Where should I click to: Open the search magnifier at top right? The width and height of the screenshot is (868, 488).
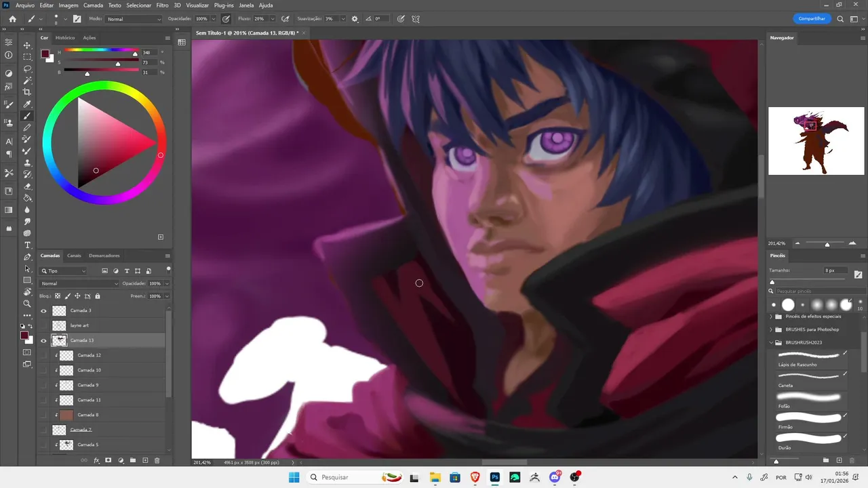[x=840, y=19]
